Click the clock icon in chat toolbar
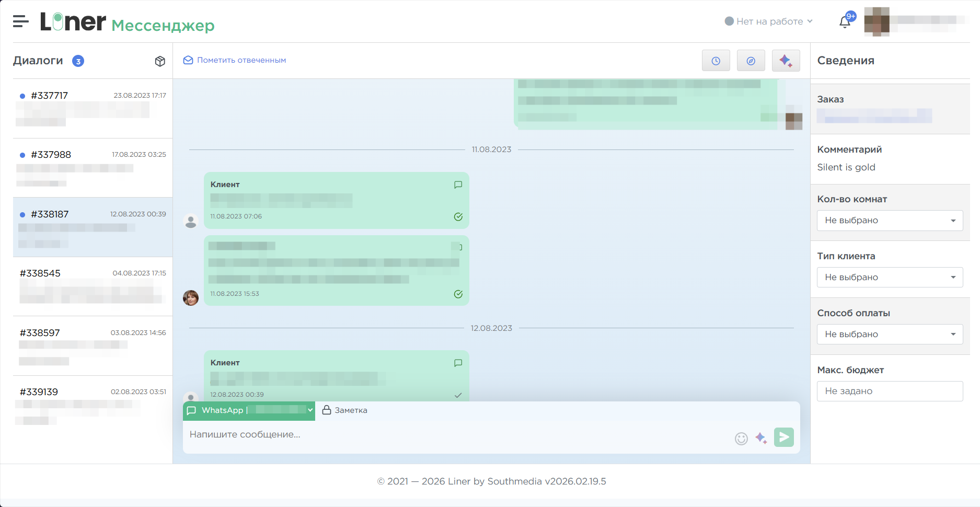The height and width of the screenshot is (507, 980). pos(716,61)
